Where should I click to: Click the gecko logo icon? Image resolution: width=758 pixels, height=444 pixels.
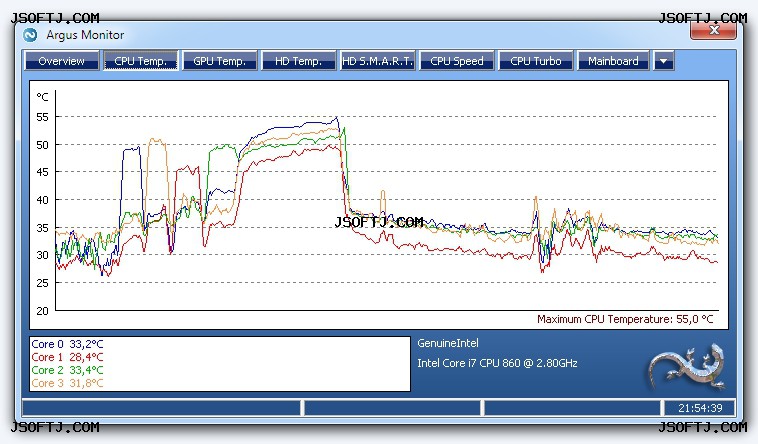pyautogui.click(x=687, y=367)
